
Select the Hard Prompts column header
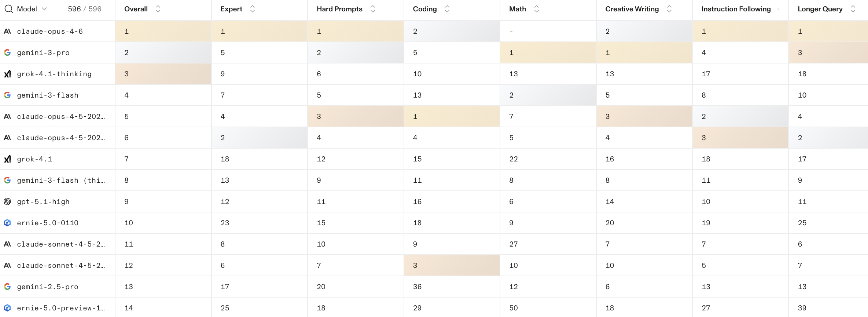[339, 9]
